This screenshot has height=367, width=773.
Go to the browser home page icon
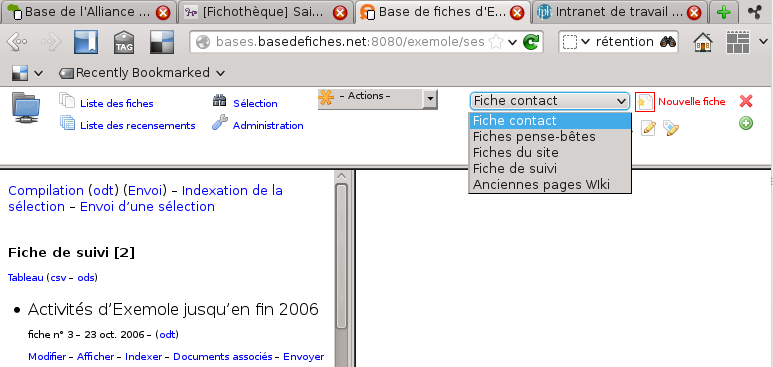[703, 42]
